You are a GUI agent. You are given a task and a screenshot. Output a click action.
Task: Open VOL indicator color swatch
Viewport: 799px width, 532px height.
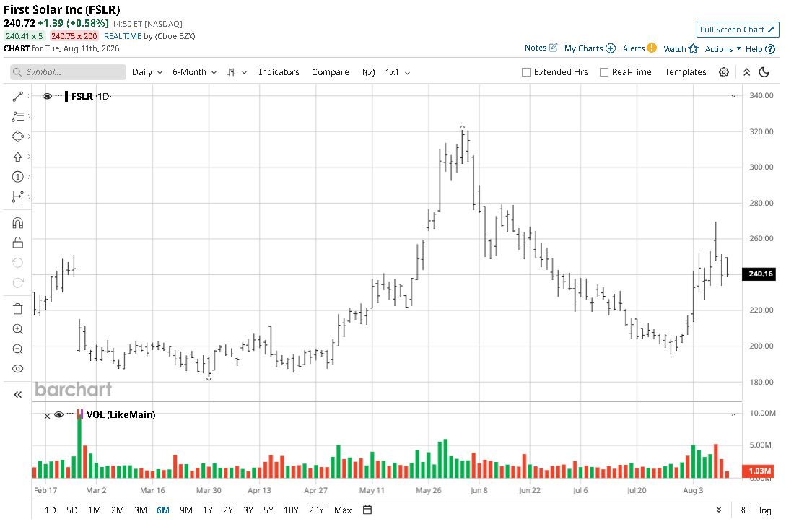[80, 414]
